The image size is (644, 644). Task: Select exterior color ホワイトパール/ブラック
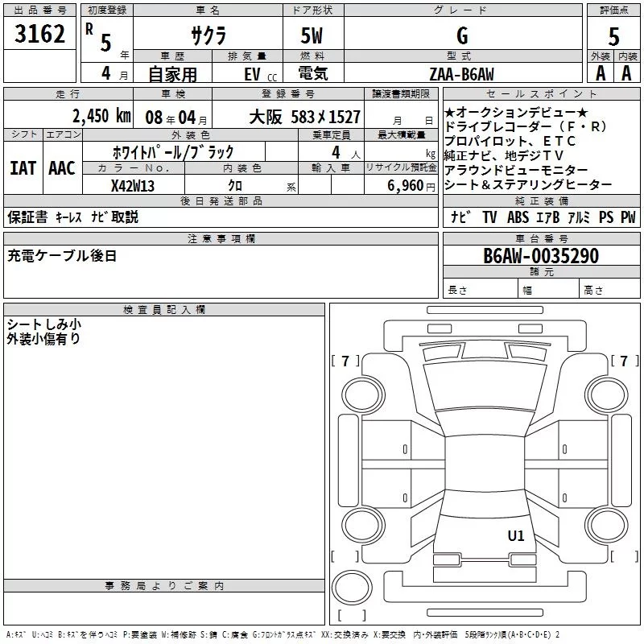(x=173, y=152)
